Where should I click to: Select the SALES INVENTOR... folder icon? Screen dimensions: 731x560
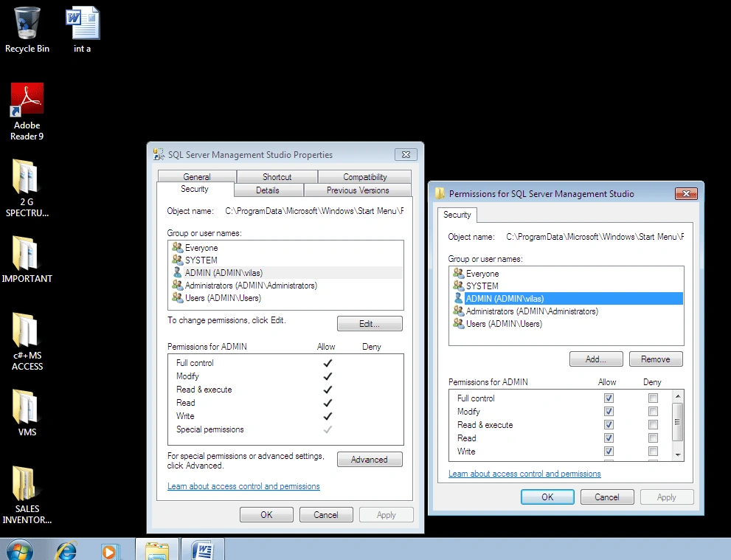click(27, 495)
